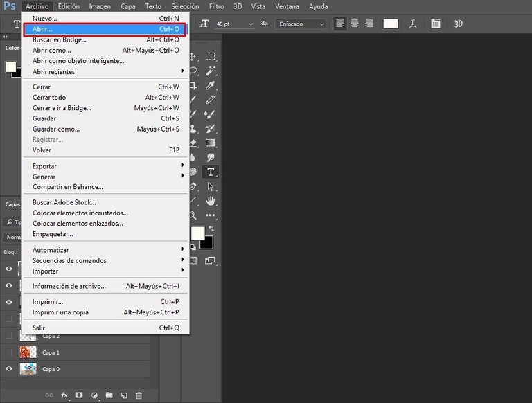Link layers with chain icon
The height and width of the screenshot is (403, 532).
point(49,395)
